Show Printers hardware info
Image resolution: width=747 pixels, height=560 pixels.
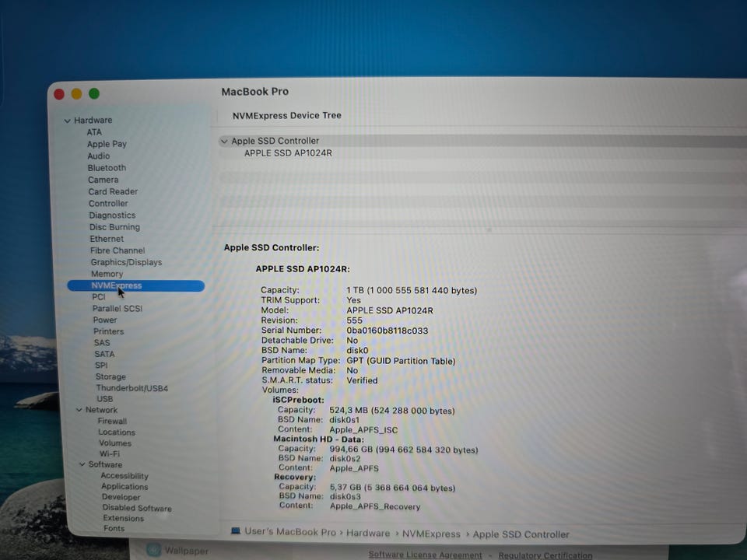108,331
